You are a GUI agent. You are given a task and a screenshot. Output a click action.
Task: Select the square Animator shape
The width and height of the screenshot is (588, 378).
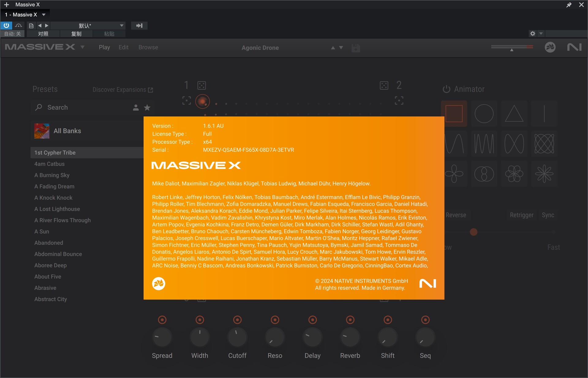454,114
